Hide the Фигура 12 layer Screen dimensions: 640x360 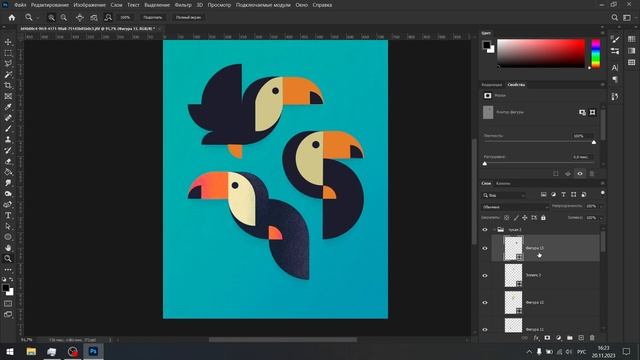(485, 302)
